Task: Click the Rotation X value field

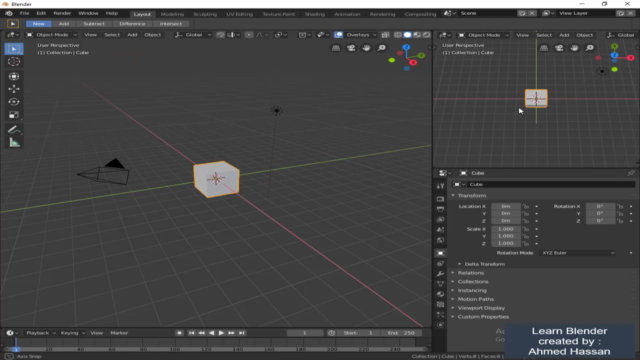Action: 600,207
